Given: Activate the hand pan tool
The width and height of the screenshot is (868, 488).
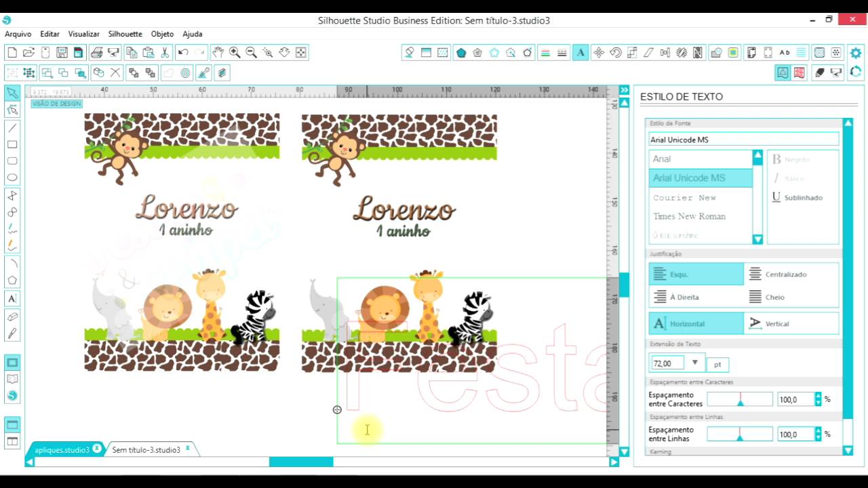Looking at the screenshot, I should [218, 52].
